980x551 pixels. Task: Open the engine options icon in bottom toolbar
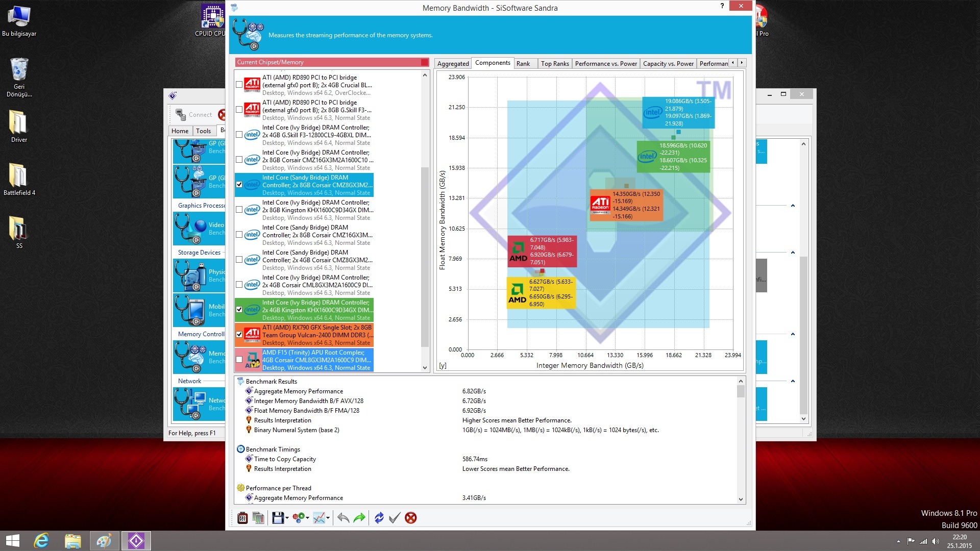click(x=242, y=518)
